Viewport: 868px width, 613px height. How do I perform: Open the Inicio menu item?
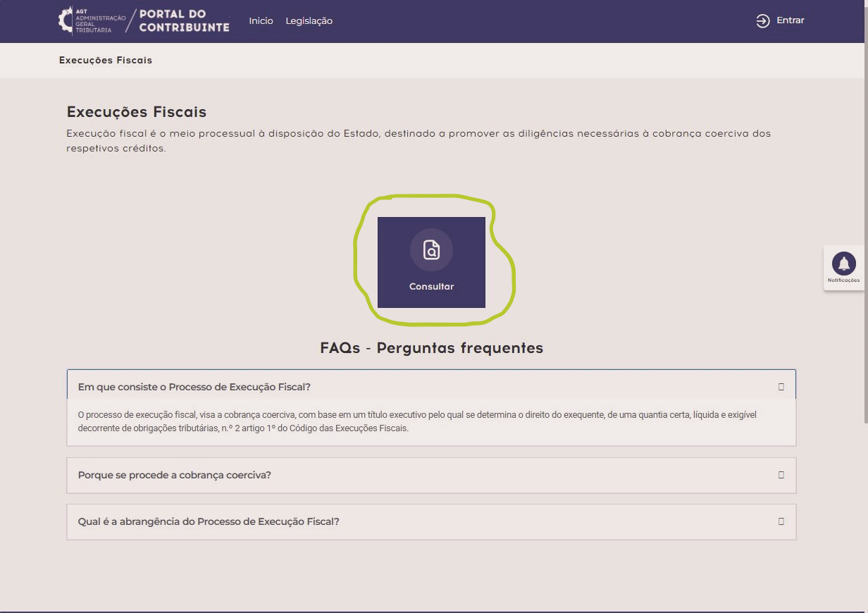(261, 21)
